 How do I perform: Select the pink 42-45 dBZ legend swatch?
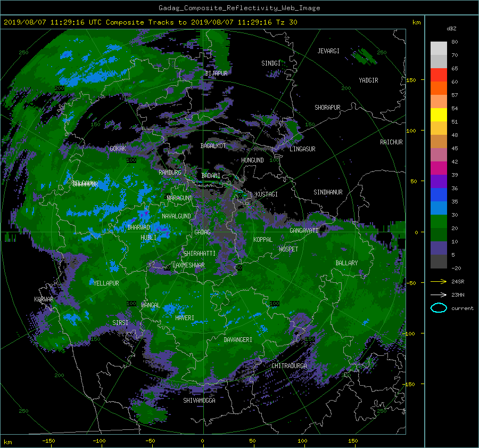coord(439,155)
